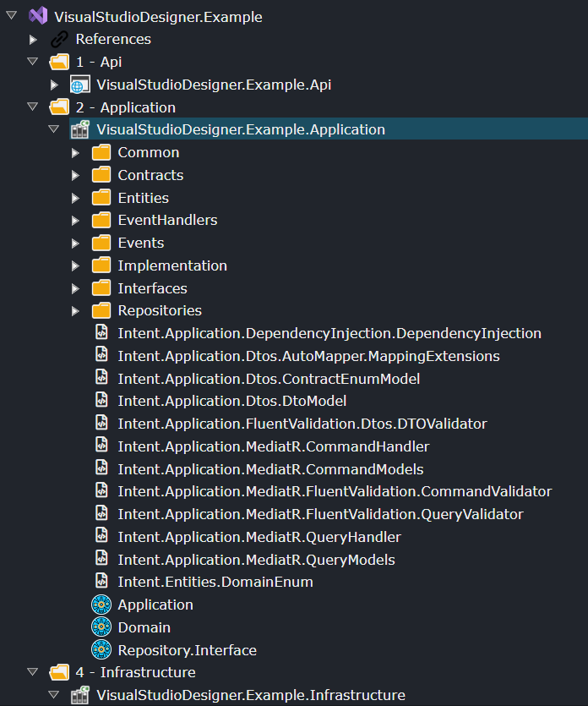Click the QueryValidator template file icon
Image resolution: width=588 pixels, height=706 pixels.
point(101,513)
